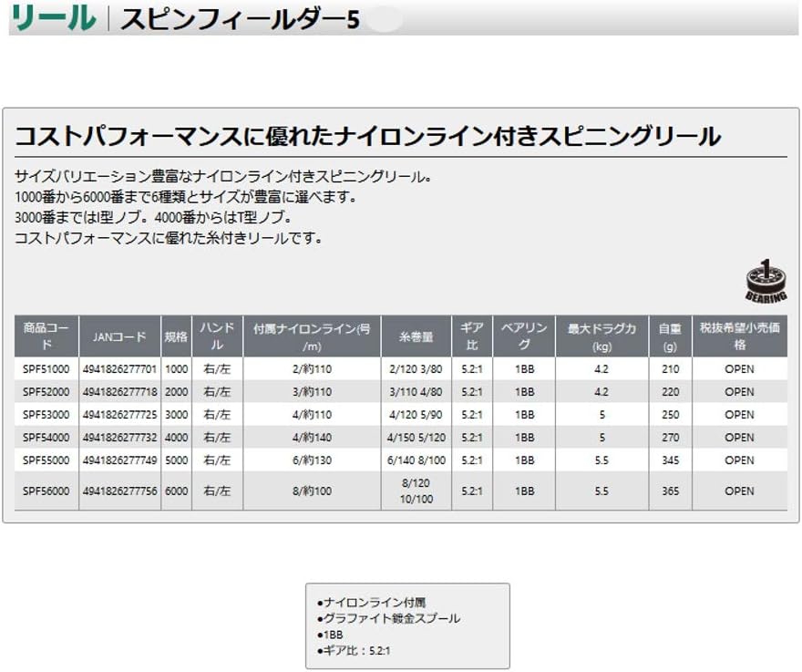Select JAN code 4941826277749

(119, 460)
